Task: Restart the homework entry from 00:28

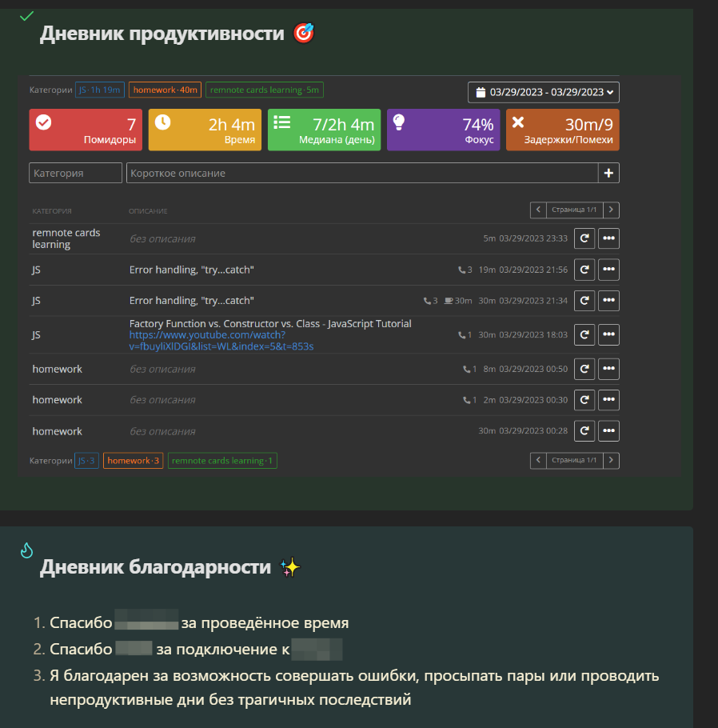Action: click(584, 431)
